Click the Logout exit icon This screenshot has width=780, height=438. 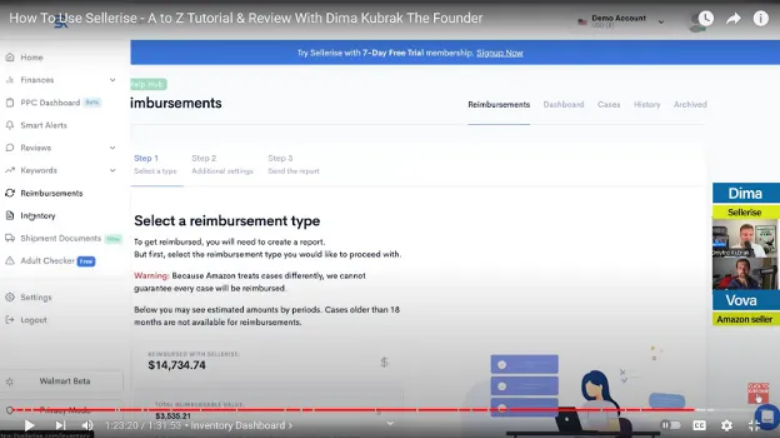pos(10,320)
